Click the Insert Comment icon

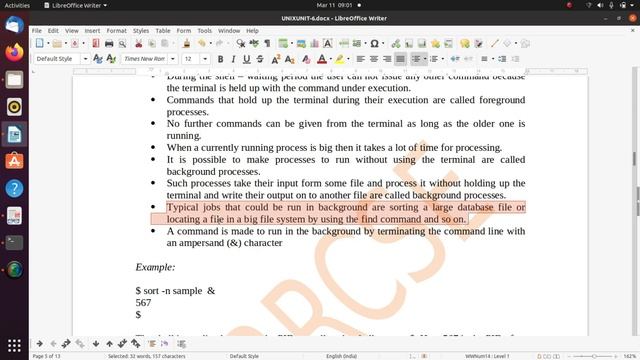464,43
